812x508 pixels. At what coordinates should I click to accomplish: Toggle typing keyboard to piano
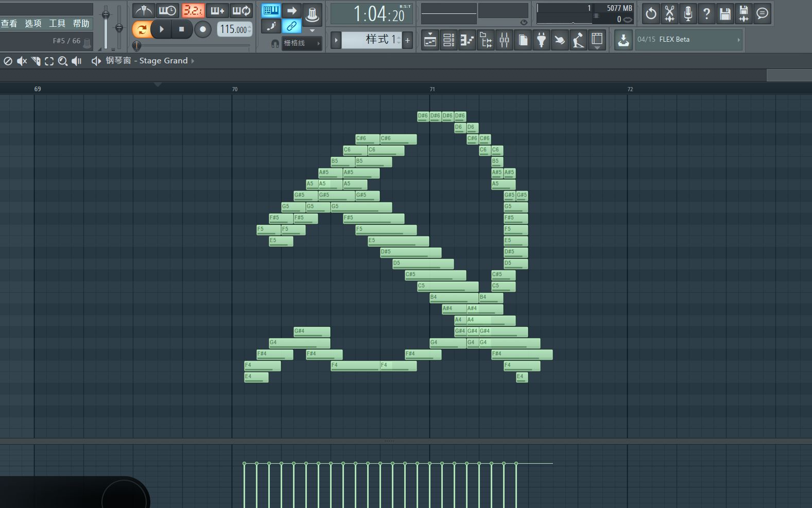[x=271, y=10]
